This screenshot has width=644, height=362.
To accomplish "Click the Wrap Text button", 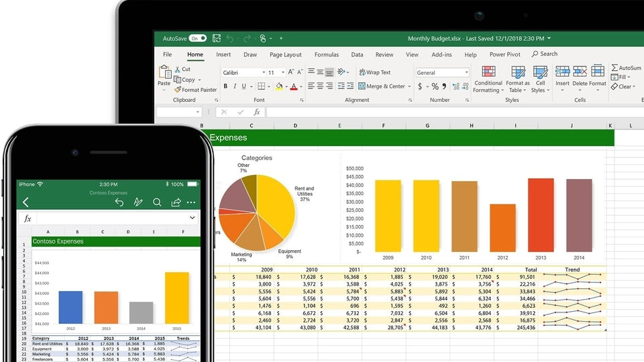I will [x=374, y=72].
